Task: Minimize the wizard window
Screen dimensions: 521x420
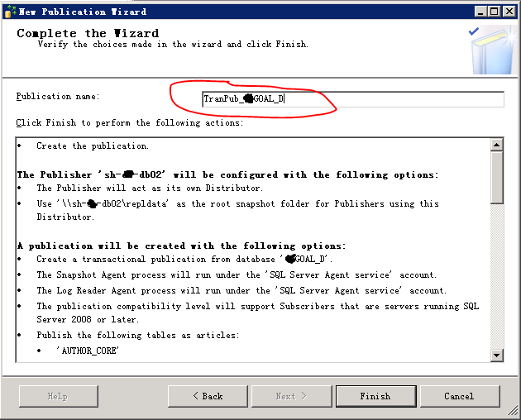Action: click(480, 12)
